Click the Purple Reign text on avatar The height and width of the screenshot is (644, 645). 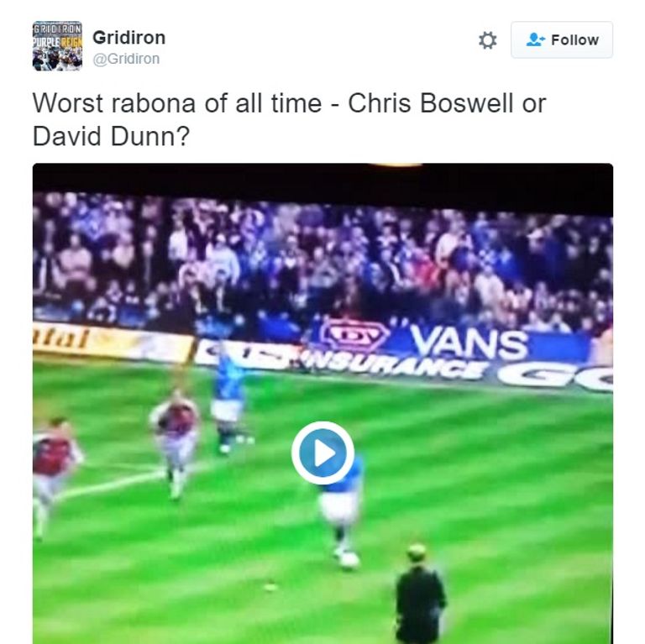(57, 42)
